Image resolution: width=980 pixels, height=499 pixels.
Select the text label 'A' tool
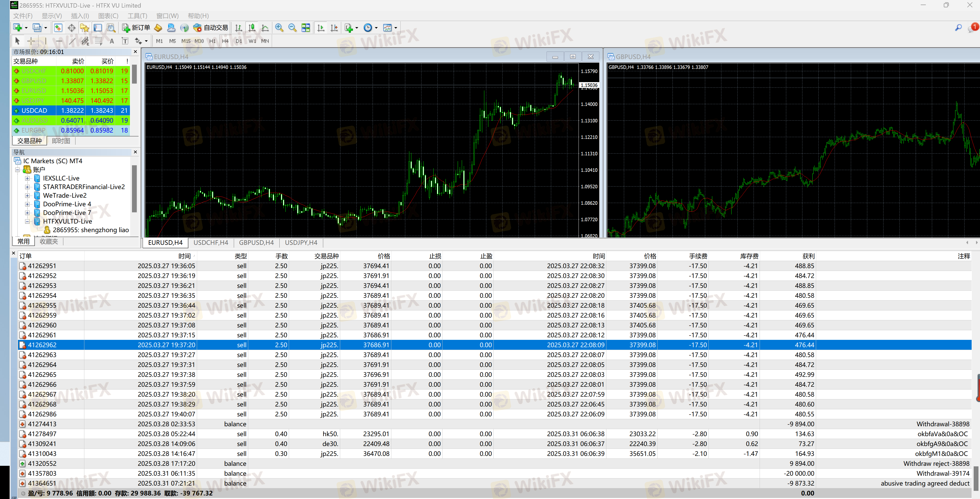click(111, 41)
